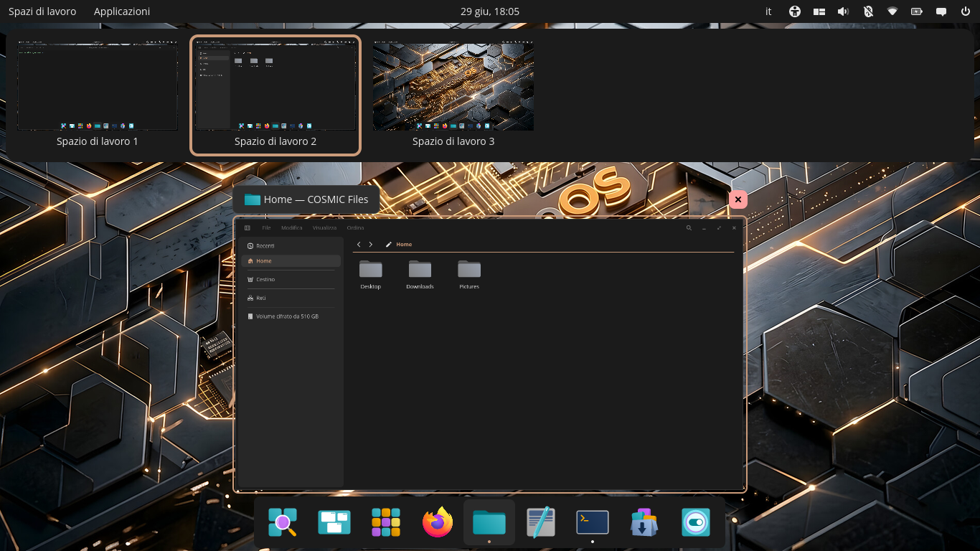Image resolution: width=980 pixels, height=551 pixels.
Task: Open the Firefox browser from the dock
Action: point(438,522)
